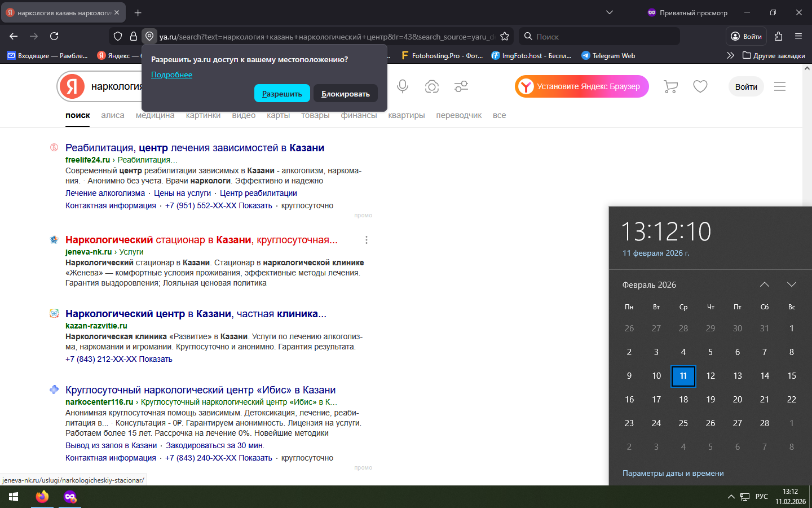Image resolution: width=812 pixels, height=508 pixels.
Task: Show the other bookmarks overflow chevron
Action: coord(730,55)
